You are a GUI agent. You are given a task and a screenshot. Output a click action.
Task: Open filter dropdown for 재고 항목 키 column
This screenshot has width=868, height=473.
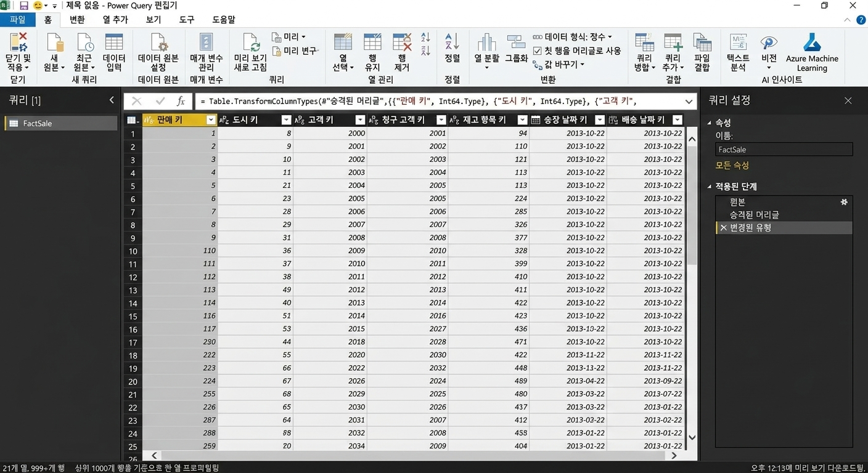522,120
